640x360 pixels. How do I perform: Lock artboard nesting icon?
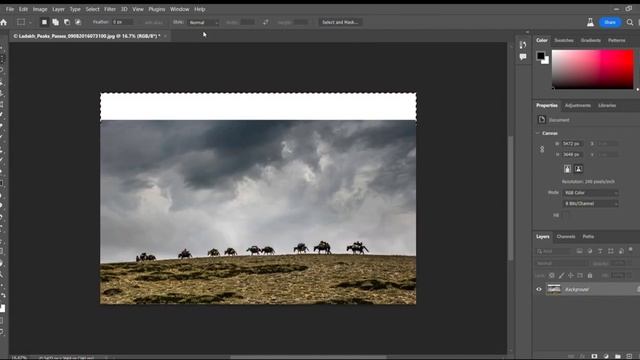point(580,276)
